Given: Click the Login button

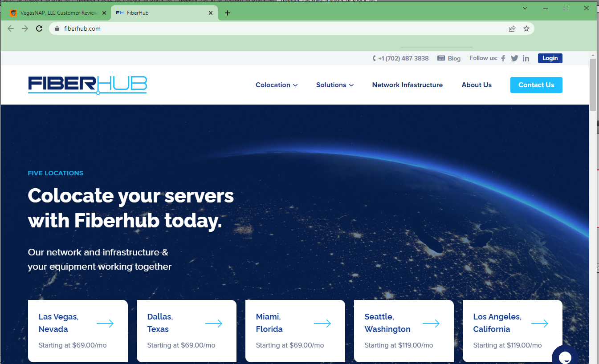Looking at the screenshot, I should click(x=550, y=58).
